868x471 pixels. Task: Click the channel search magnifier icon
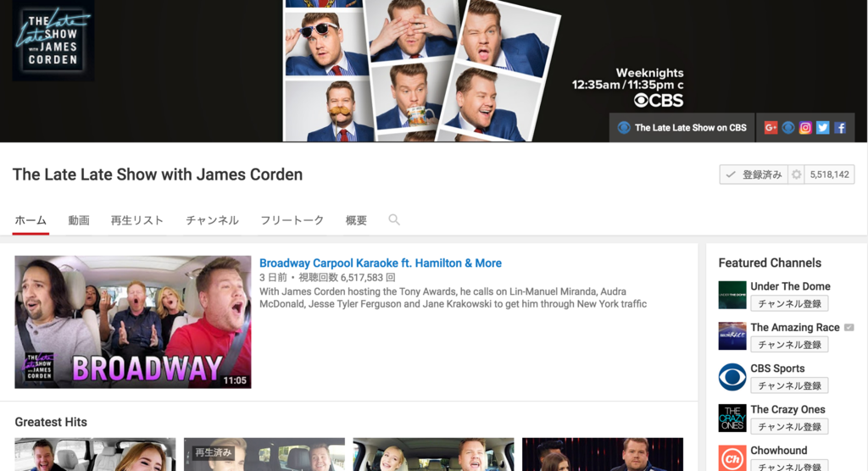pyautogui.click(x=394, y=219)
